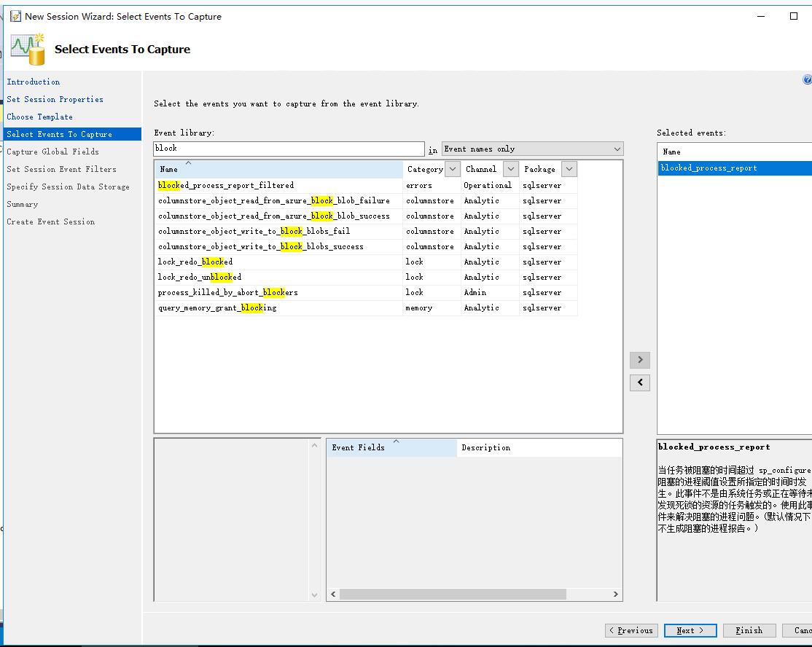Go to Select Events To Capture page
This screenshot has height=647, width=812.
click(x=72, y=134)
